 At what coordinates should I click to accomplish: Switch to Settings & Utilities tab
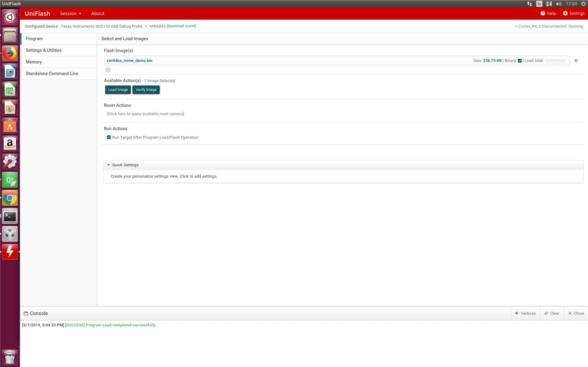point(59,50)
